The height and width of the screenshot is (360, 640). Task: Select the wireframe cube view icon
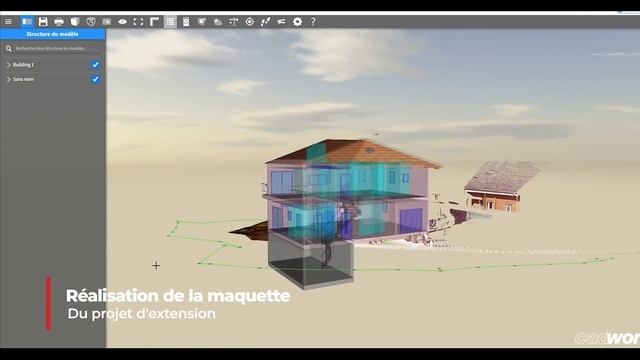[91, 22]
